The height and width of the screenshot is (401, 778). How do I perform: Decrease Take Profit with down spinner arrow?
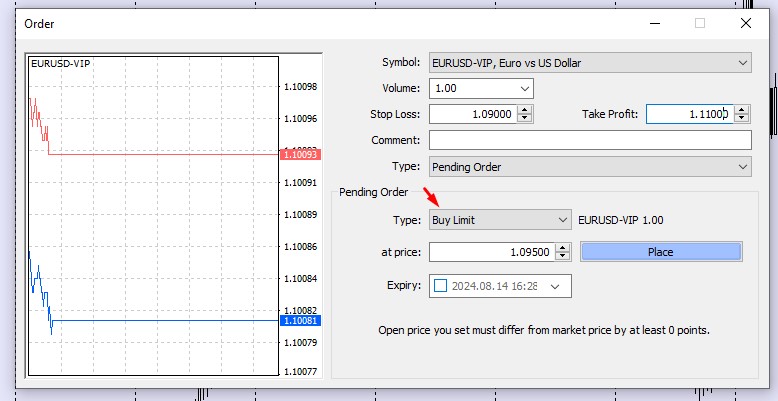pos(743,119)
